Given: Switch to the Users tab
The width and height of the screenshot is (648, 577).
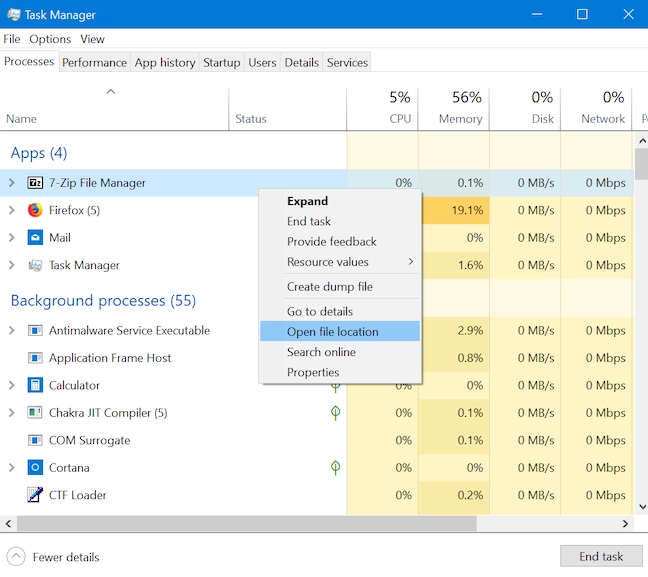Looking at the screenshot, I should tap(262, 62).
